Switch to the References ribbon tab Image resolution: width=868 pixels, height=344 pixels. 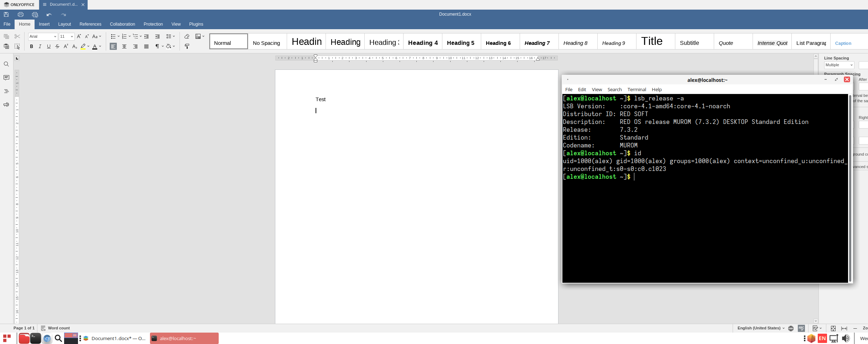[x=90, y=24]
